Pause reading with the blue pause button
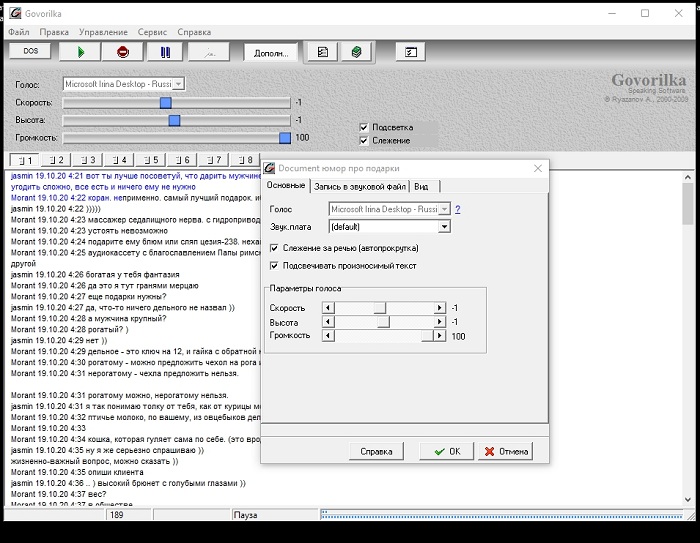This screenshot has width=700, height=543. click(x=165, y=52)
